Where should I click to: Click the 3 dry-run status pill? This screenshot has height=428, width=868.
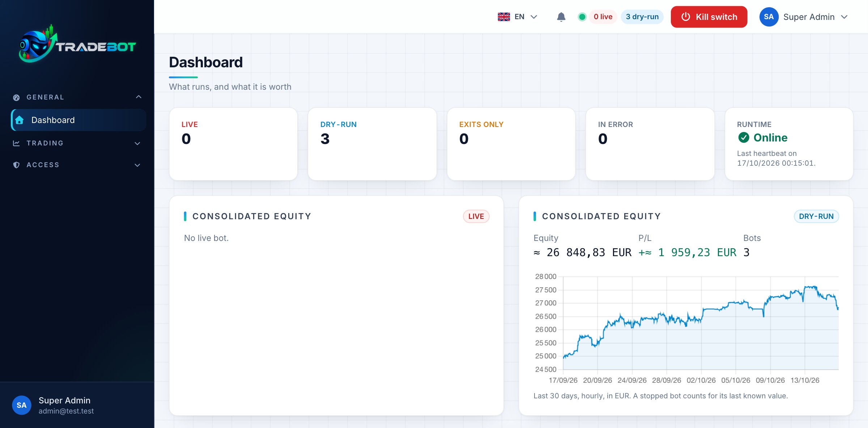(x=642, y=17)
